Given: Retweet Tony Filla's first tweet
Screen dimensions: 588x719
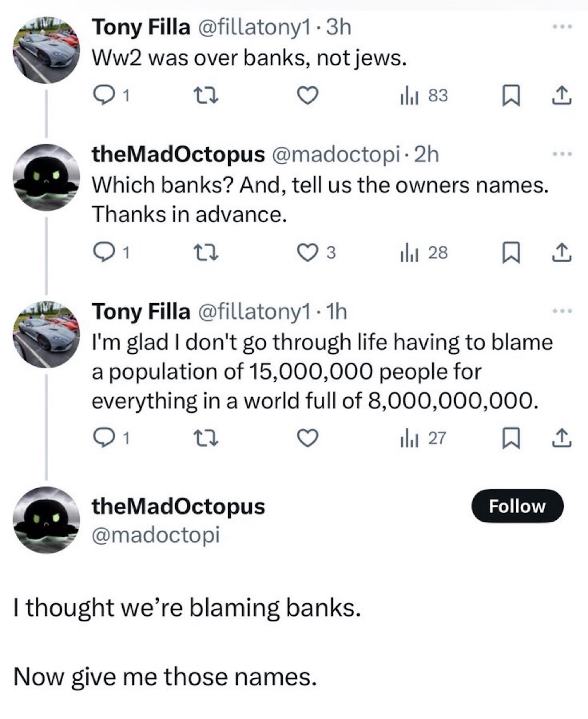Looking at the screenshot, I should click(x=207, y=96).
